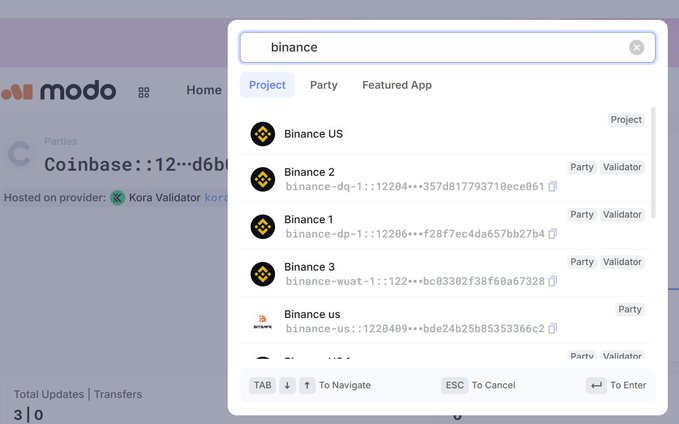Click the Kora Validator provider icon

point(117,197)
